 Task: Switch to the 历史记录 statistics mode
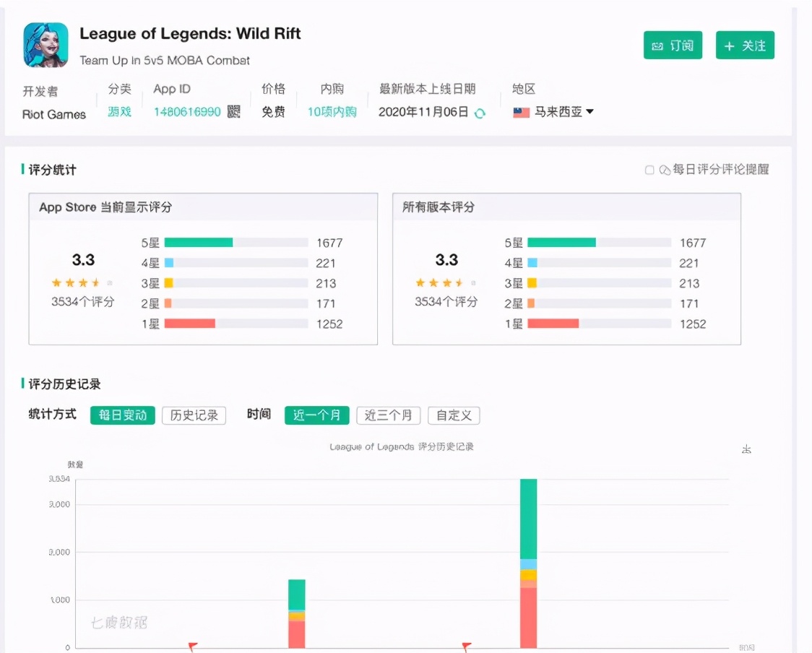tap(194, 415)
